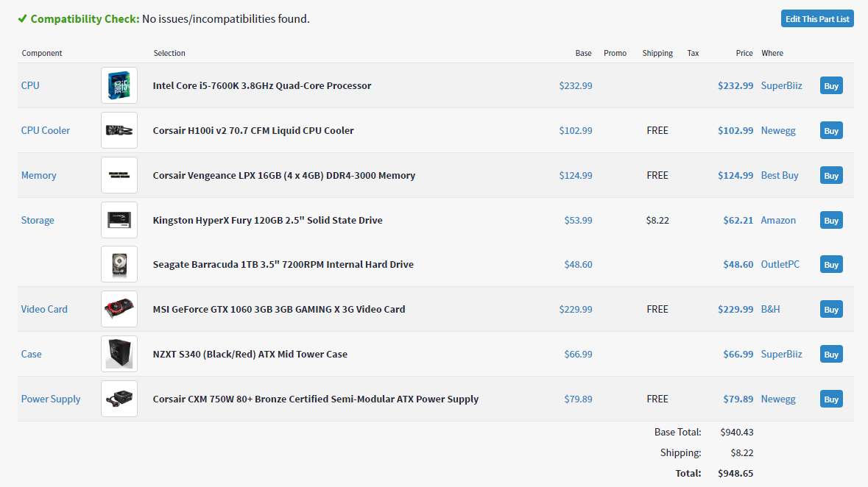Open the Seagate Barracuda hard drive thumbnail
The height and width of the screenshot is (487, 868).
(x=119, y=265)
